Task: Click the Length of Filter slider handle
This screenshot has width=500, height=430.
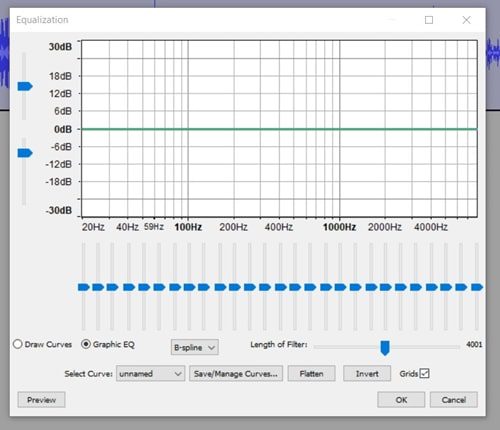Action: pyautogui.click(x=385, y=348)
